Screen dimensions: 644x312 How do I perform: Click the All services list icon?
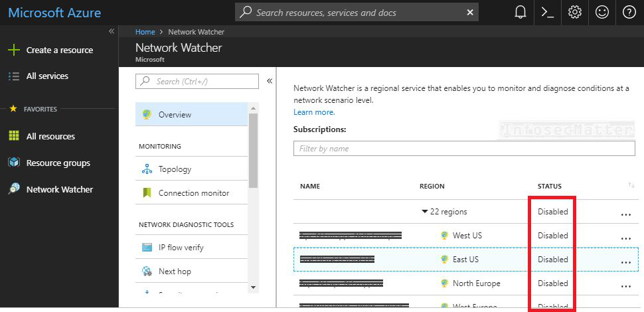[x=14, y=76]
